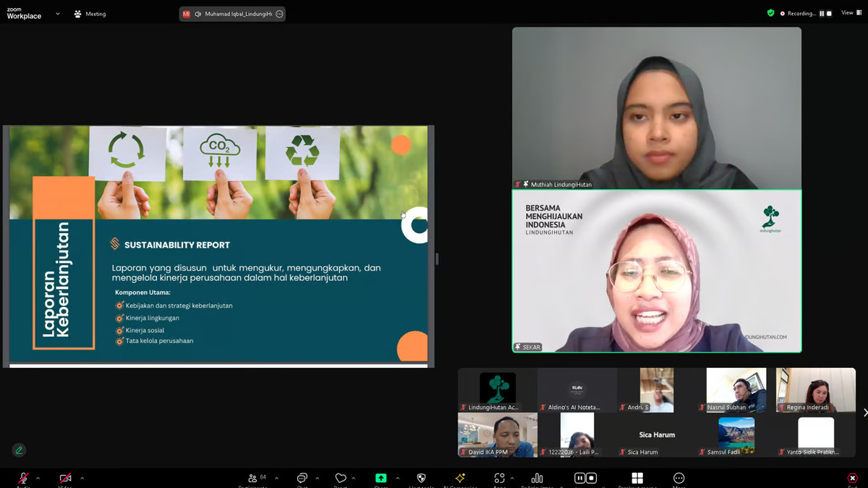
Task: Pause recording from the top bar
Action: pos(822,13)
